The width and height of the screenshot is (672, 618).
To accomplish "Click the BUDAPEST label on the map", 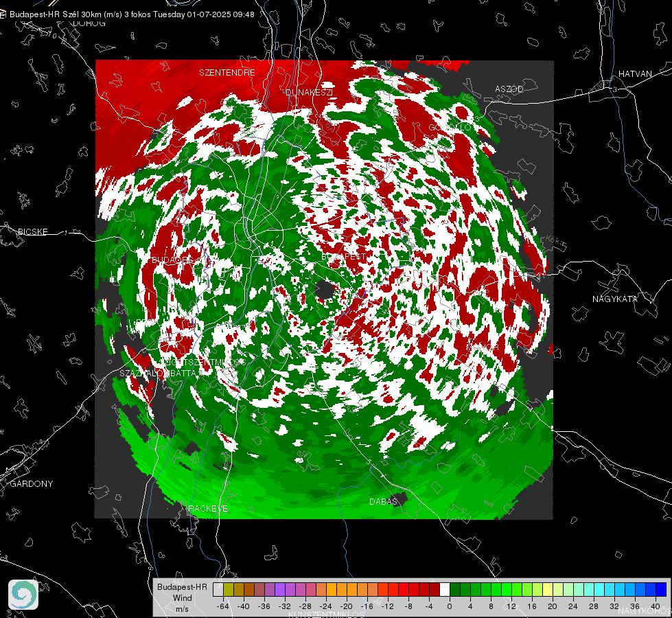I will pos(344,256).
